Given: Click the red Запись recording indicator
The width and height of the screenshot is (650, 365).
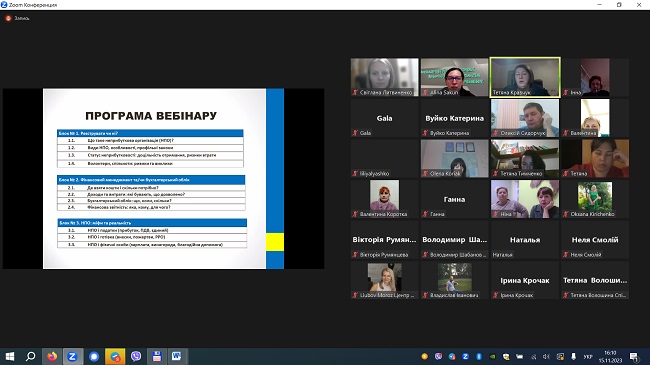Looking at the screenshot, I should [17, 18].
